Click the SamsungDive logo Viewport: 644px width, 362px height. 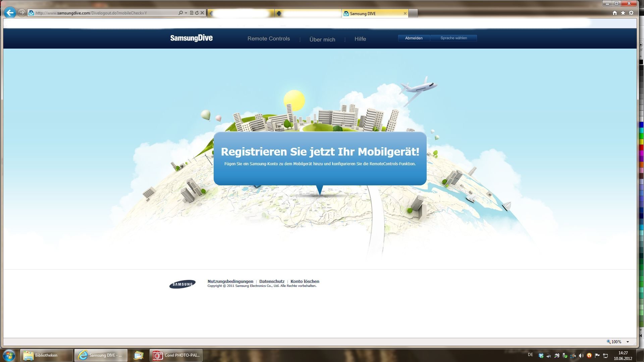tap(191, 38)
